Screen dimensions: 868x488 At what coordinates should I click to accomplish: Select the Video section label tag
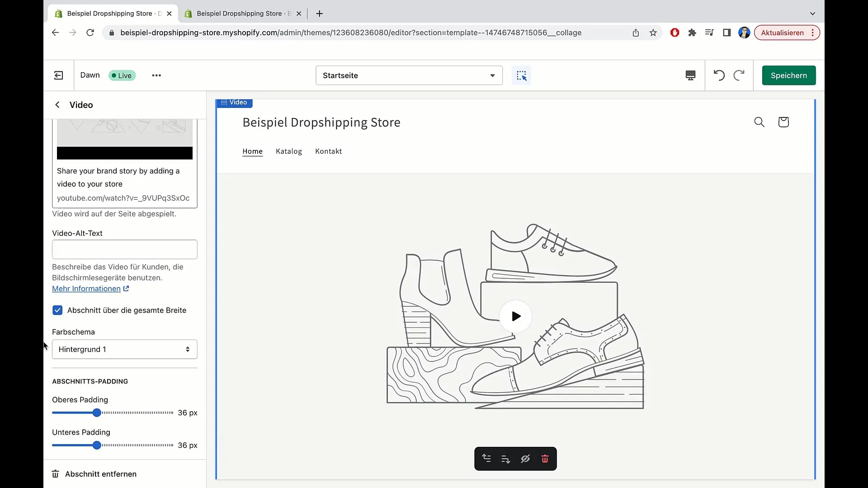click(234, 103)
